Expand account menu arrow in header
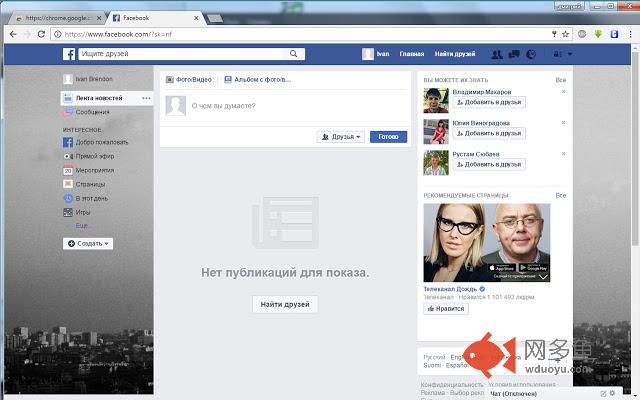Viewport: 640px width, 400px height. 570,54
